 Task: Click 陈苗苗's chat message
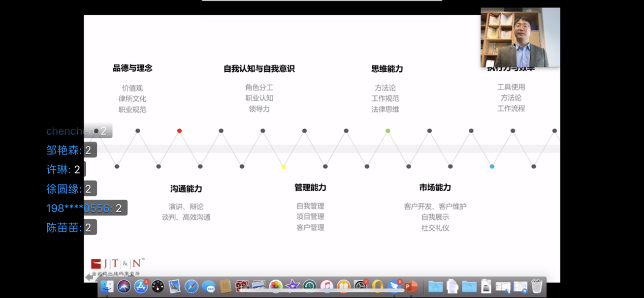pos(70,227)
